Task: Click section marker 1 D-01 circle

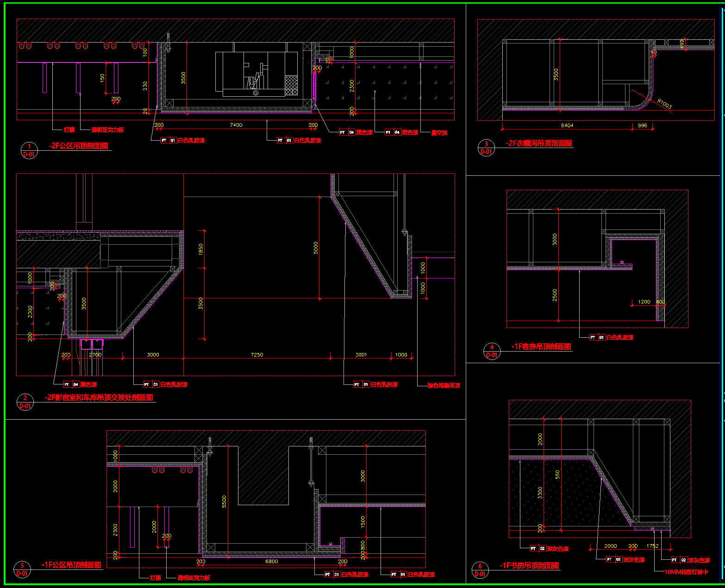Action: point(29,151)
